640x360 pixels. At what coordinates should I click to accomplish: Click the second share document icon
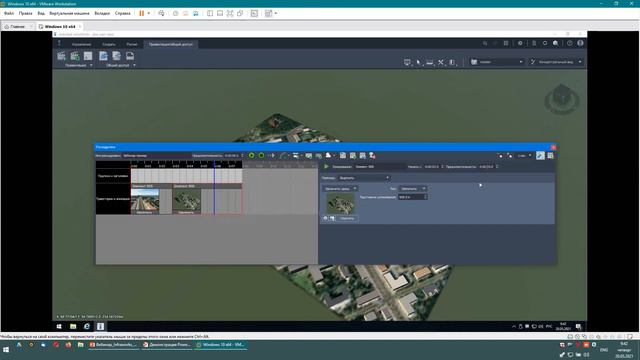tap(116, 56)
